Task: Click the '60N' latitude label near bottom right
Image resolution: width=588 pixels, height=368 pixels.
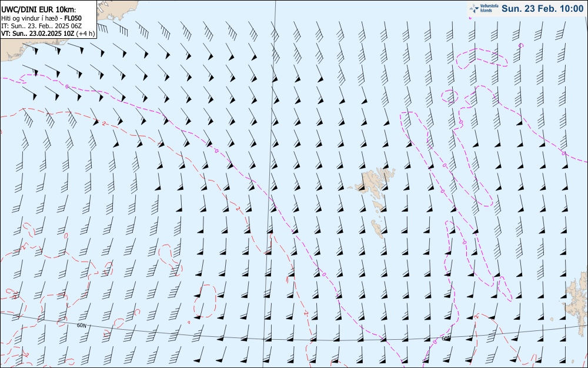Action: (446, 339)
